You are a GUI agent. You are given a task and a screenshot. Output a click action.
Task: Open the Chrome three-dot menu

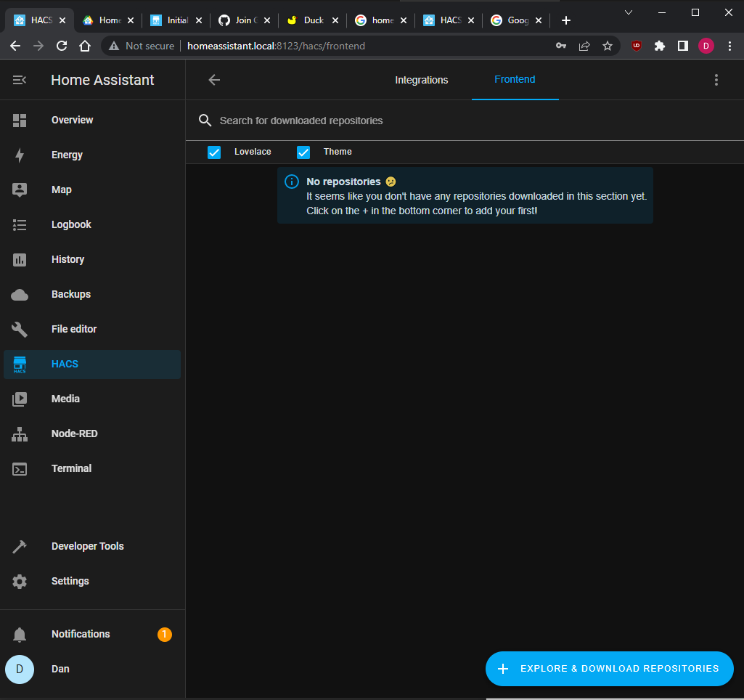pos(729,46)
